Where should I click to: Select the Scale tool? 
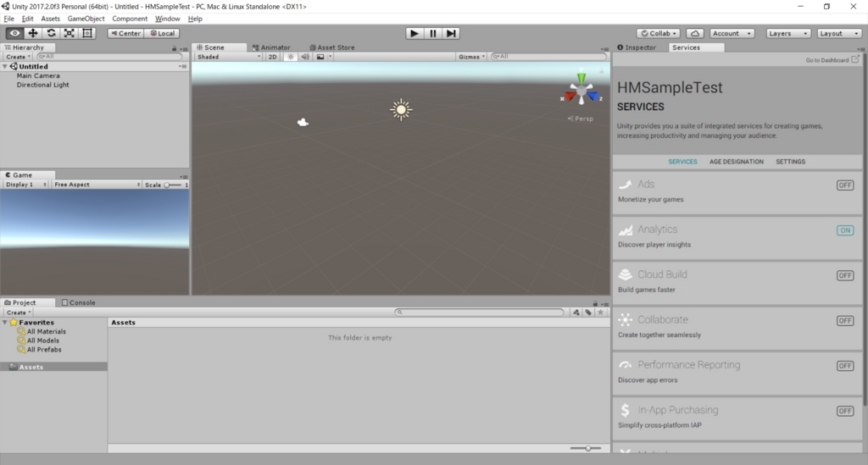coord(70,33)
